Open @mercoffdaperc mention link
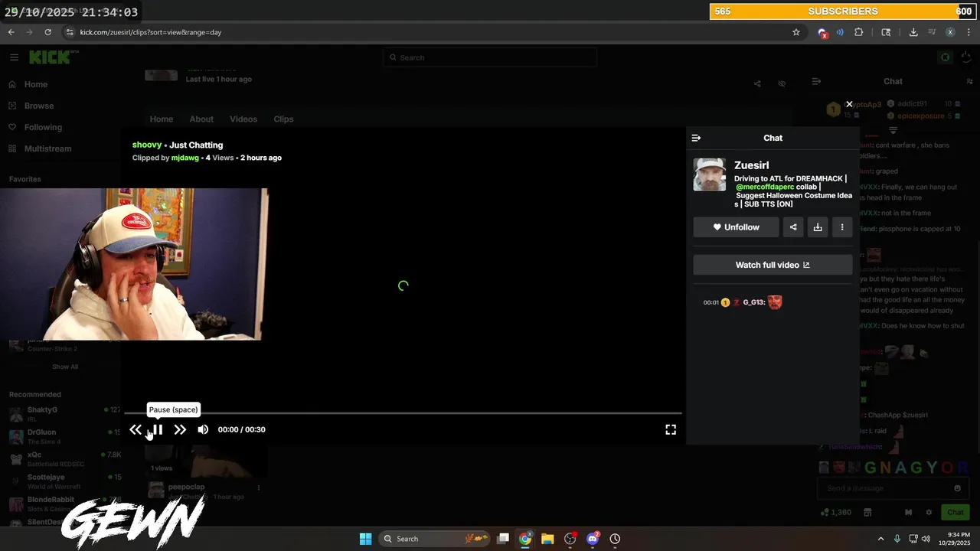 pos(765,187)
